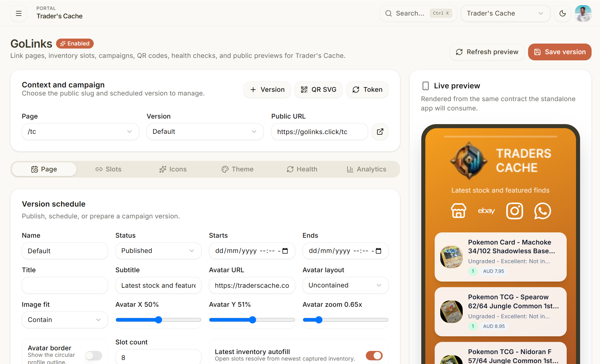Viewport: 600px width, 364px height.
Task: Click the Ctrl K shortcut hint
Action: [x=441, y=13]
